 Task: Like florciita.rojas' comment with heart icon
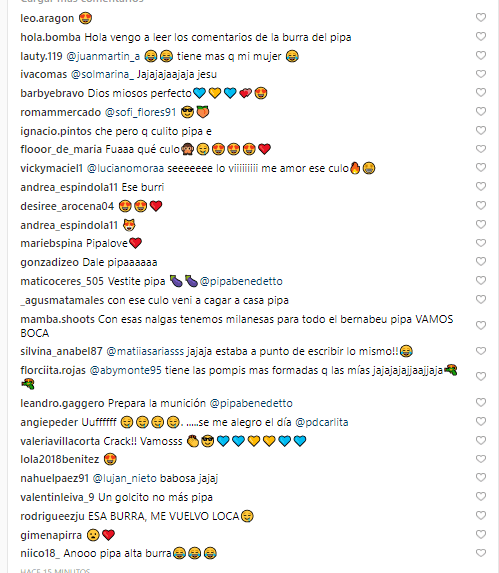click(x=481, y=376)
